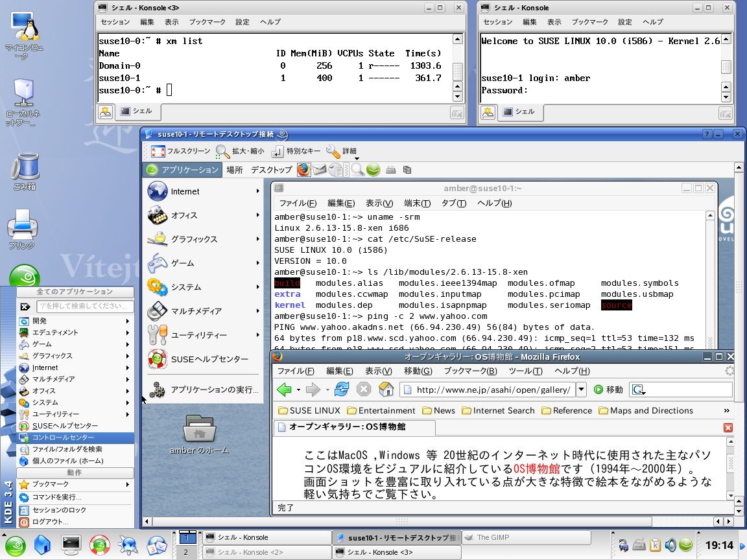This screenshot has height=560, width=747.
Task: Click 拡大・縮小 scale toolbar button
Action: (240, 151)
